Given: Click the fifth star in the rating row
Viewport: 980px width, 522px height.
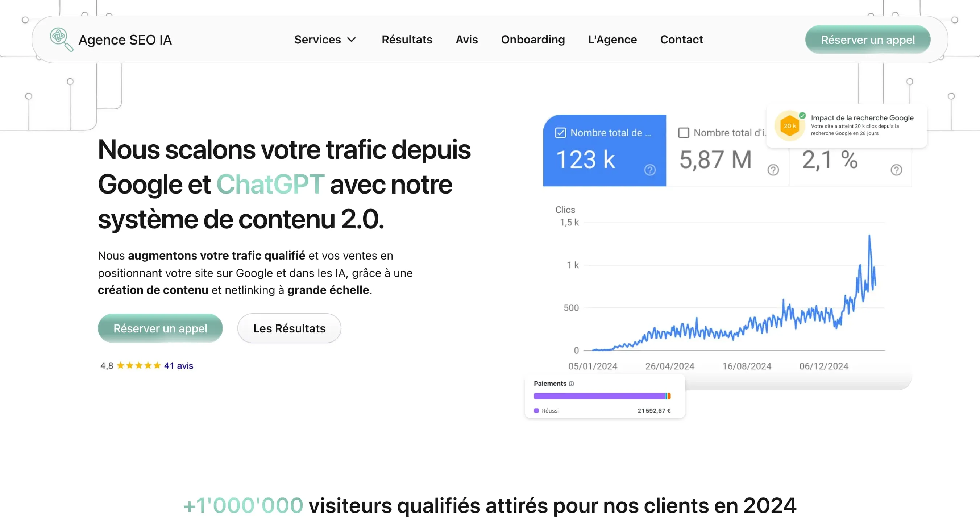Looking at the screenshot, I should tap(157, 365).
